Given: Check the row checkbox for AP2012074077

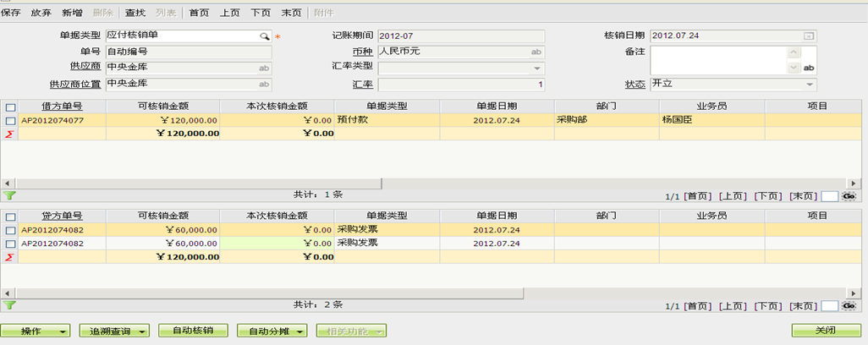Looking at the screenshot, I should 10,121.
